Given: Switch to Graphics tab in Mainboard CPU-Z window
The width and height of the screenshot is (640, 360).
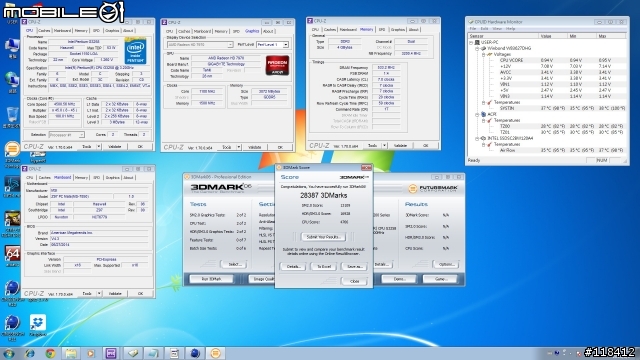Looking at the screenshot, I should click(112, 178).
